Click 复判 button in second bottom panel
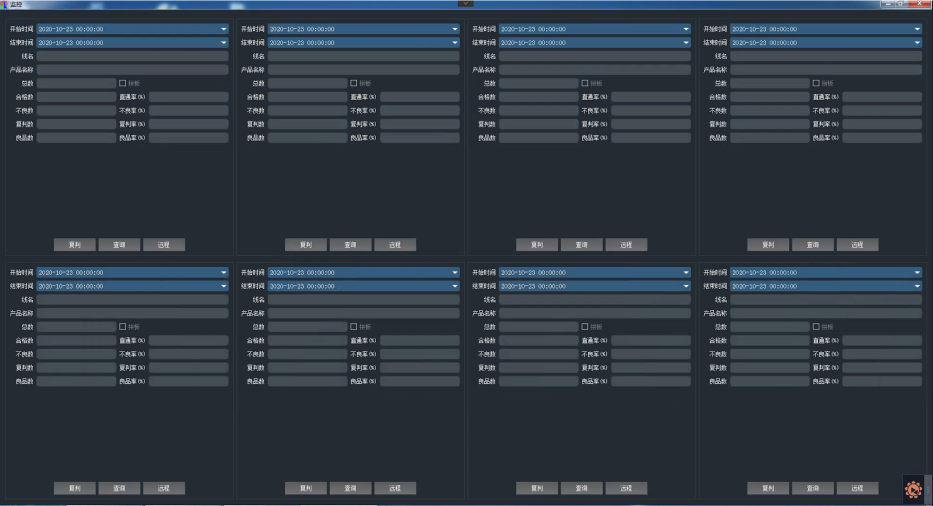 coord(306,488)
